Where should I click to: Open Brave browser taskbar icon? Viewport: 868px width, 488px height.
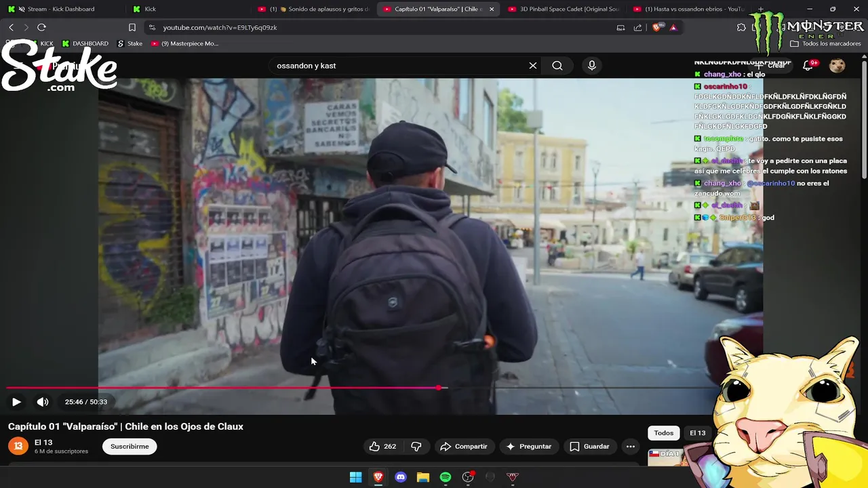pyautogui.click(x=378, y=477)
